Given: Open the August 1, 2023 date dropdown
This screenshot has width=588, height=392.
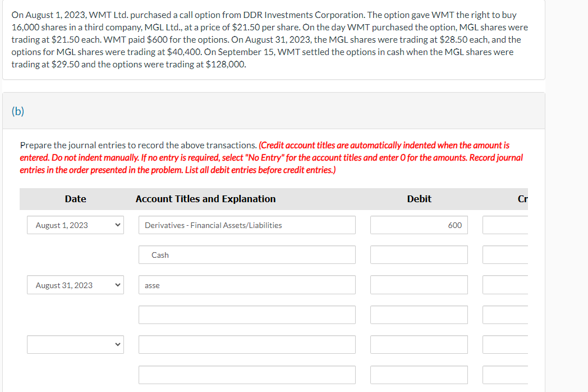Looking at the screenshot, I should coord(75,225).
